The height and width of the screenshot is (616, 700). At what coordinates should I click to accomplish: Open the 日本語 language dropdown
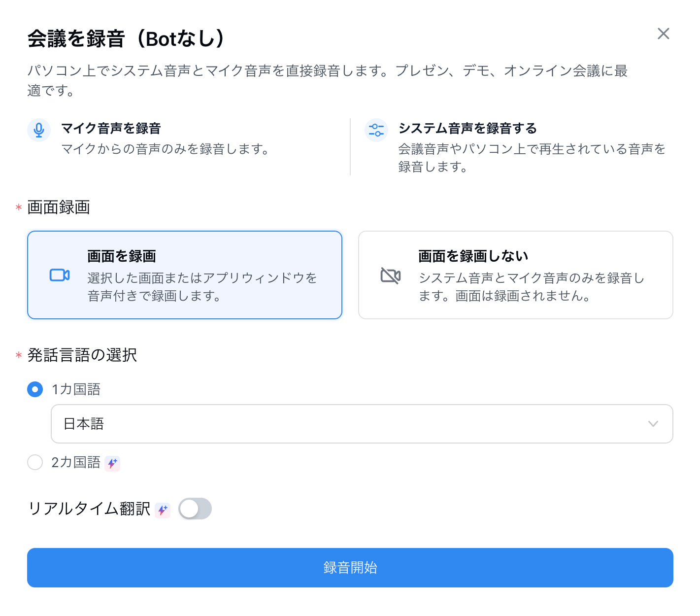point(362,424)
